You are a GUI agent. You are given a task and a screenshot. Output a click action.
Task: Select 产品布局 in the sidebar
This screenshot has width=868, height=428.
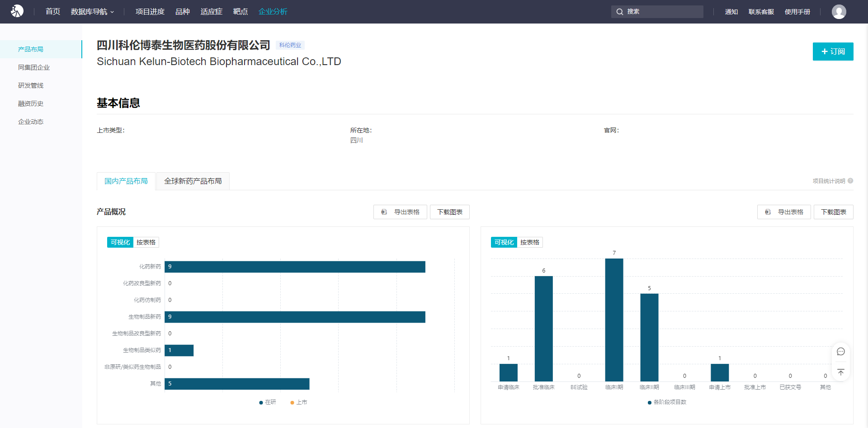point(41,49)
